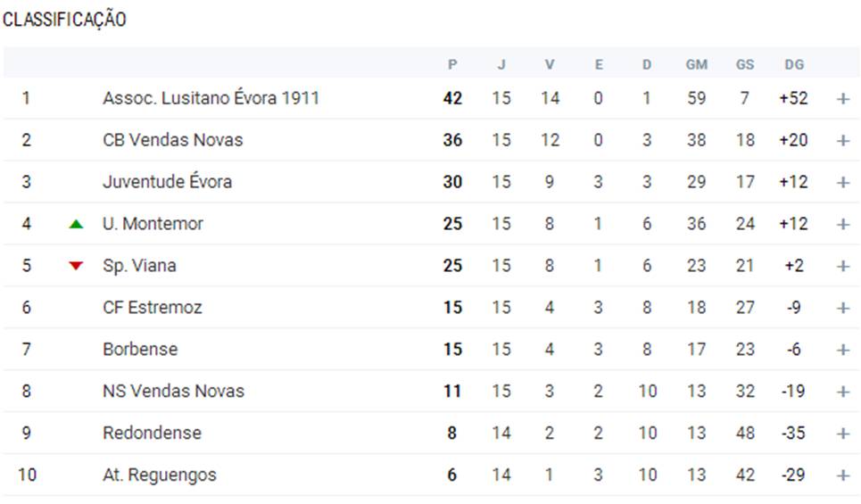Viewport: 861px width, 504px height.
Task: Expand CB Vendas Novas row details
Action: pyautogui.click(x=842, y=140)
